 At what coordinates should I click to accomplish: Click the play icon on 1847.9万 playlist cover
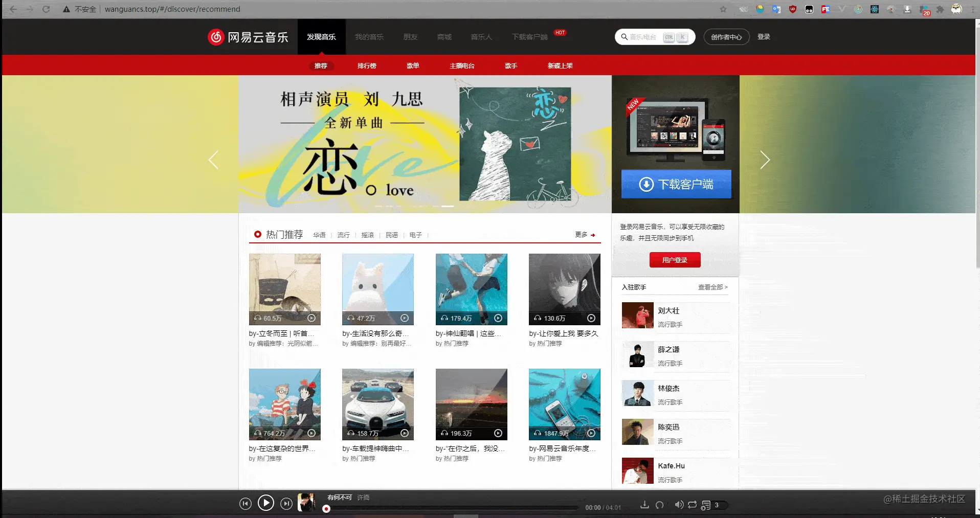pos(591,433)
